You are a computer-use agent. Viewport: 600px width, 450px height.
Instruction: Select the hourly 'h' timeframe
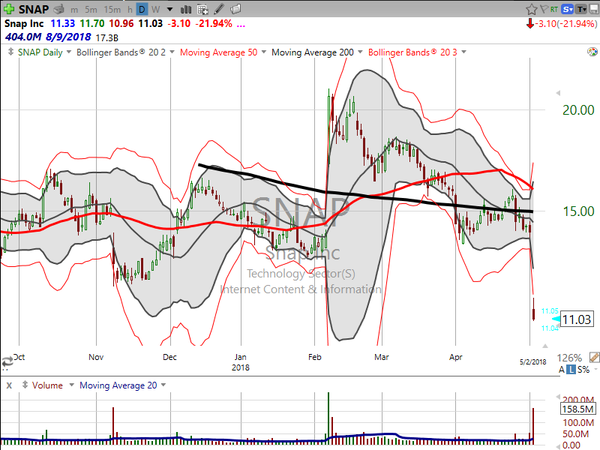point(130,10)
